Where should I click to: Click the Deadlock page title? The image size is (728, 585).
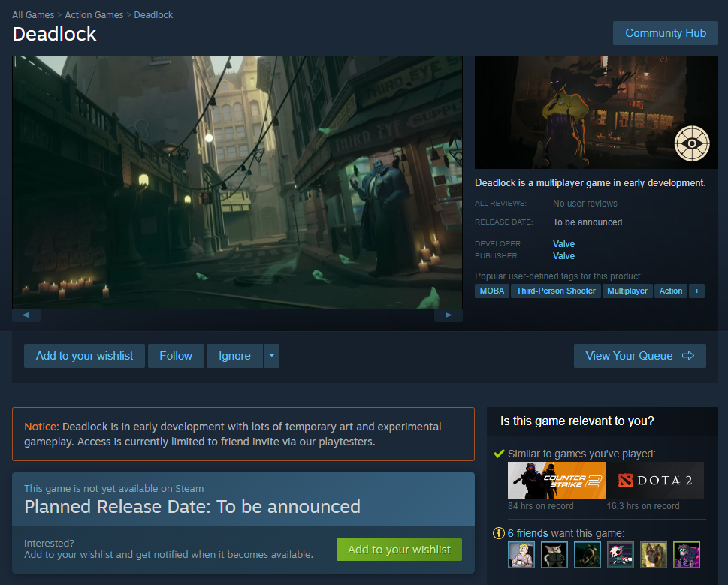pos(54,34)
